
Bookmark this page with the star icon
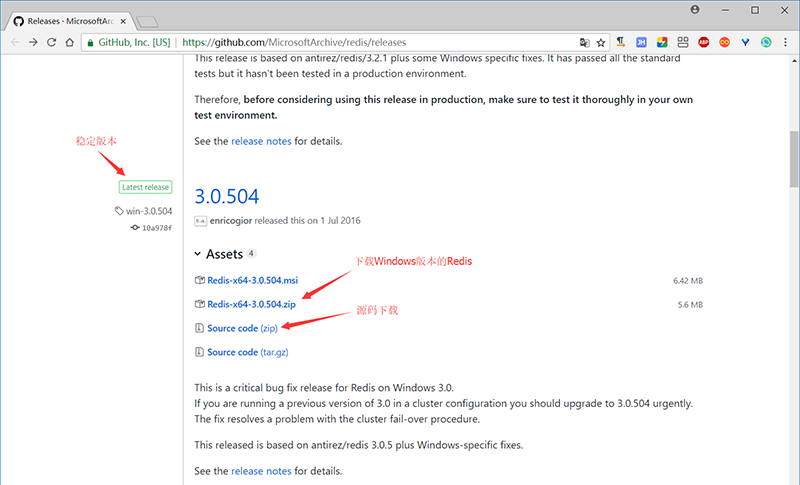point(600,42)
